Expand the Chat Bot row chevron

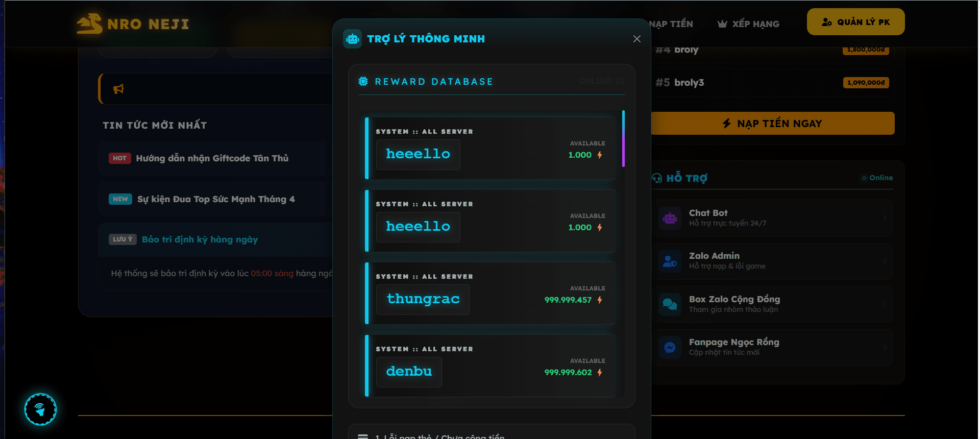pos(885,218)
